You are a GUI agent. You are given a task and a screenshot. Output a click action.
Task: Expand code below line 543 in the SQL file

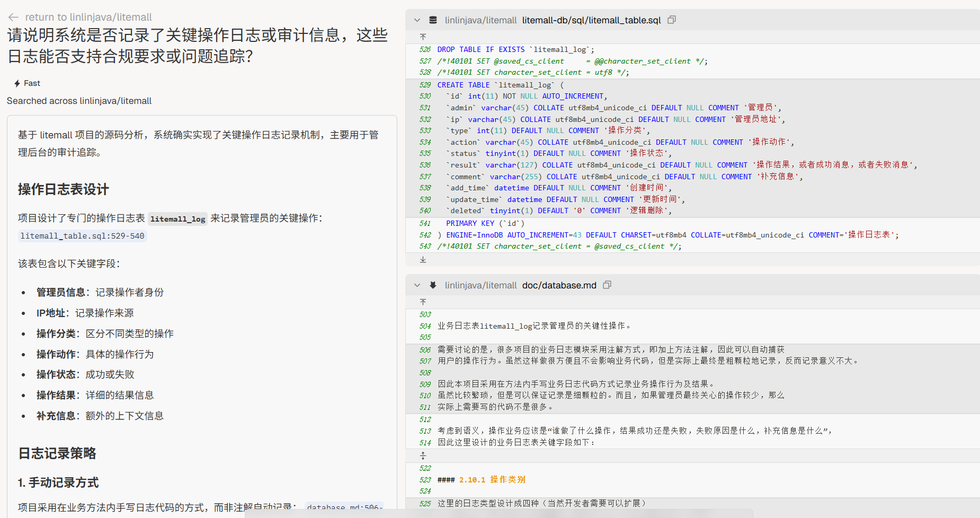coord(423,259)
